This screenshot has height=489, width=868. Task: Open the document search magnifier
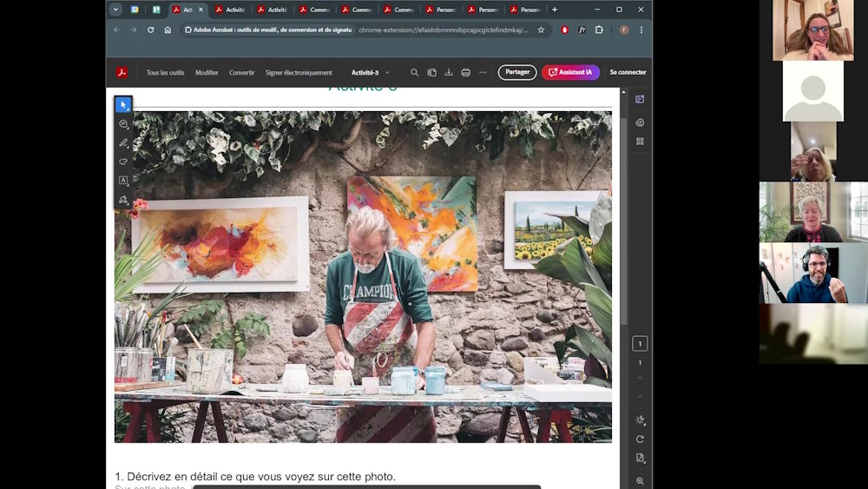click(x=414, y=73)
